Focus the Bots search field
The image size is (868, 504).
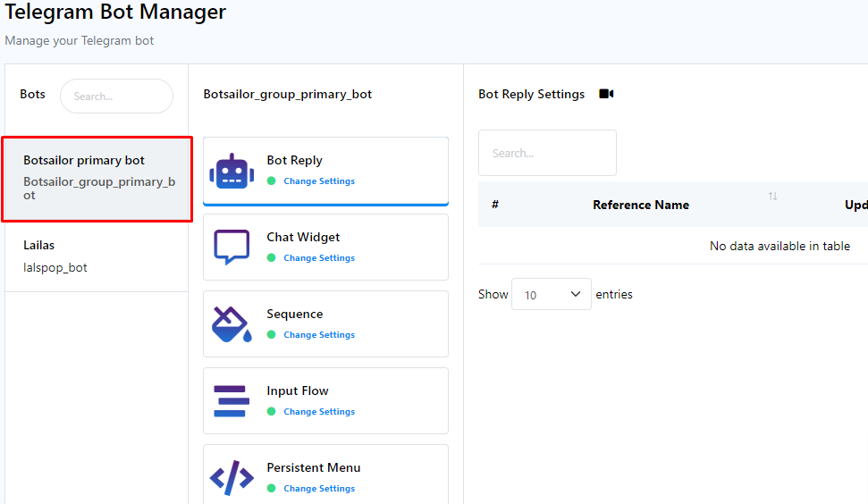pos(117,97)
